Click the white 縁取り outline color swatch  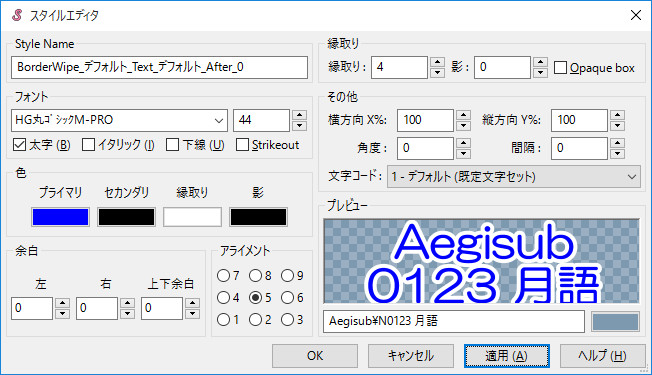(192, 217)
